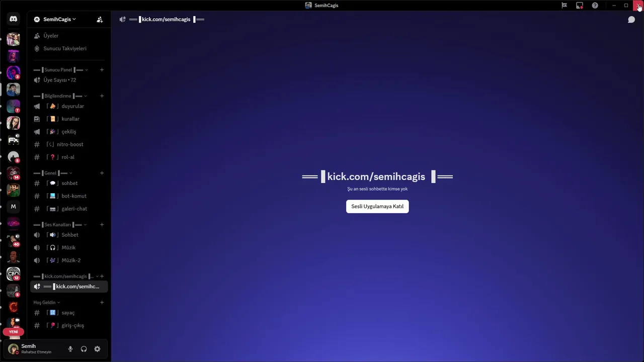Image resolution: width=644 pixels, height=362 pixels.
Task: Maximize the Discord window
Action: coord(626,6)
